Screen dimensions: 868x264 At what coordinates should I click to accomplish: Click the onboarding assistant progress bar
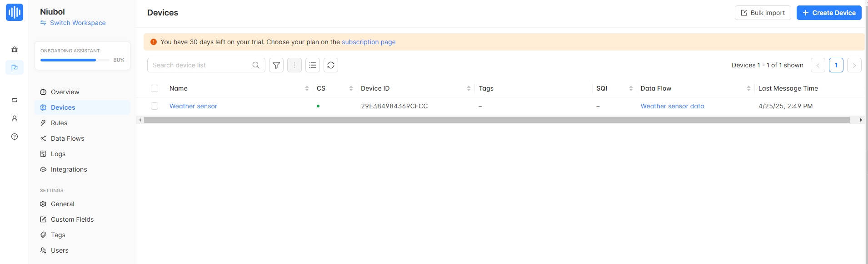(75, 60)
